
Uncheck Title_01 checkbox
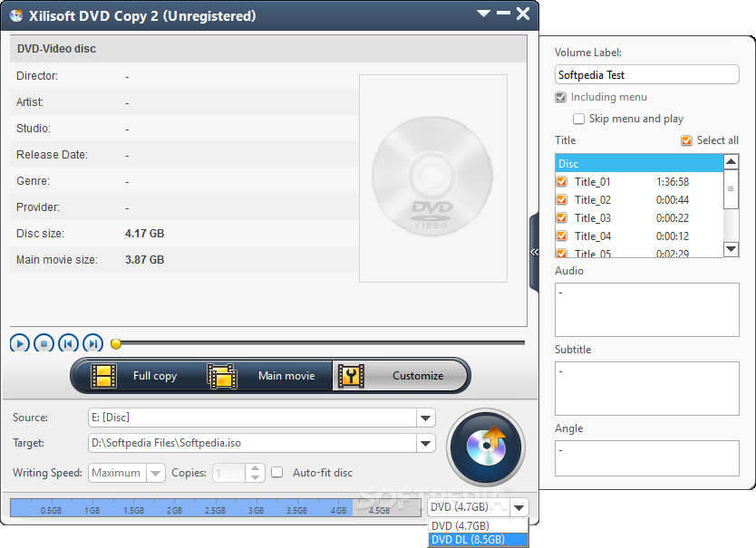point(562,182)
